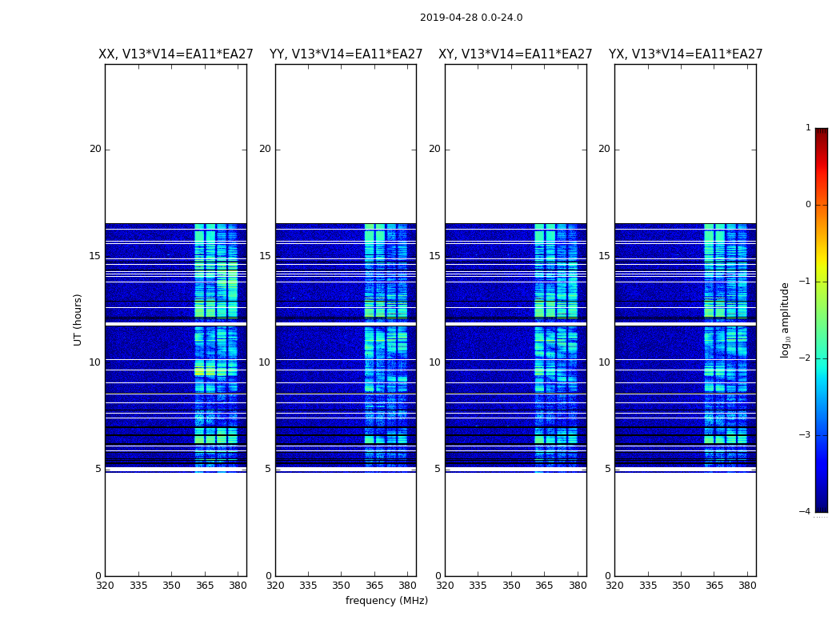Click the colorbar tick label '−4'
The height and width of the screenshot is (640, 840).
[x=805, y=511]
